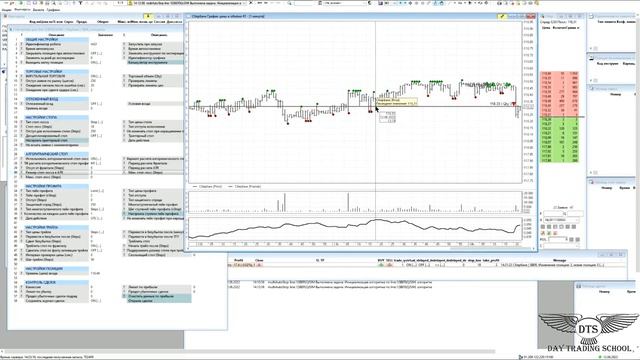This screenshot has height=360, width=640.
Task: Click the Message column header in bottom table
Action: pos(559,260)
